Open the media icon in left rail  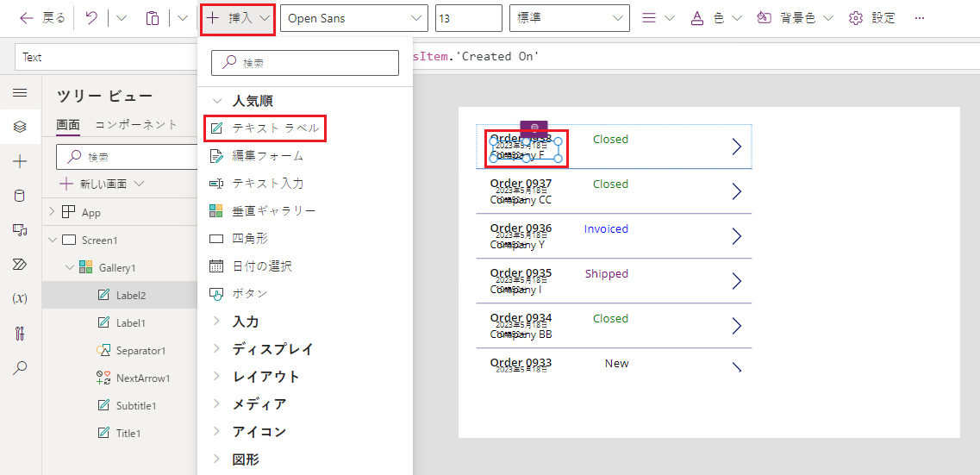[20, 230]
